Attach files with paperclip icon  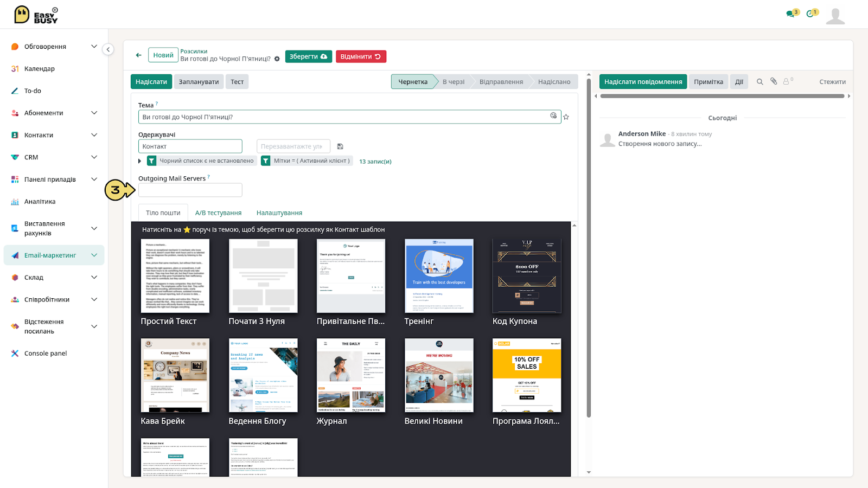774,81
